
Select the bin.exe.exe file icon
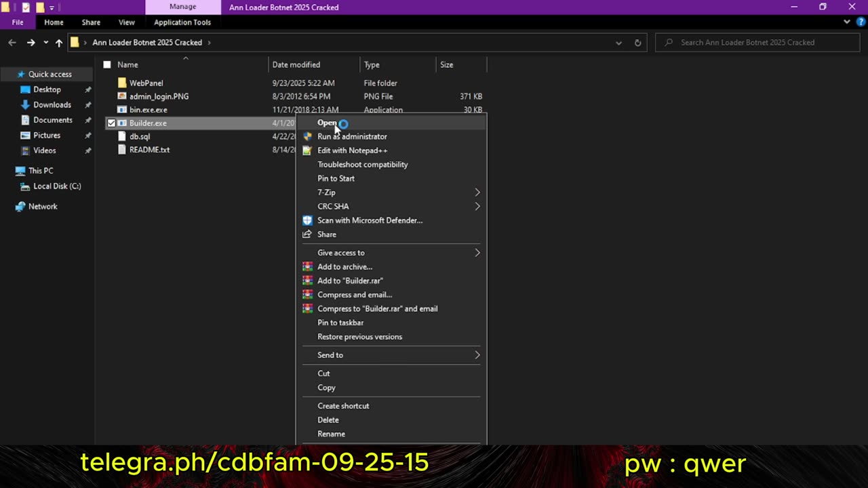click(122, 110)
